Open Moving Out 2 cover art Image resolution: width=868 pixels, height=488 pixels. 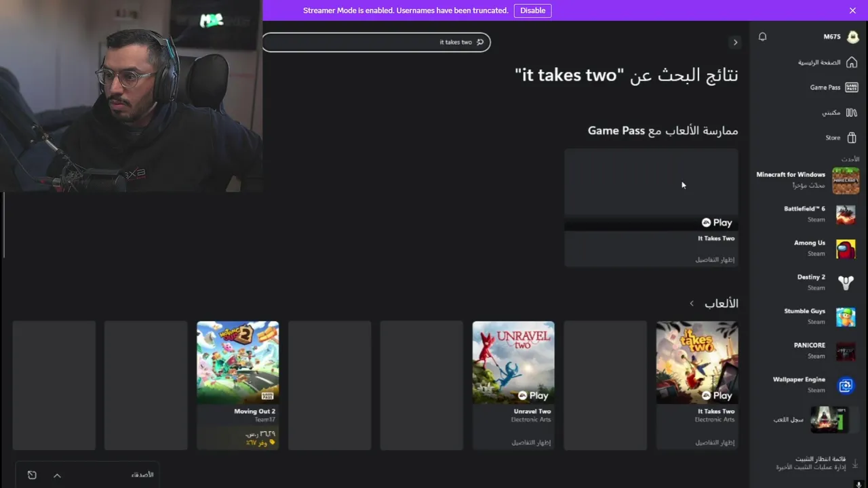click(237, 363)
